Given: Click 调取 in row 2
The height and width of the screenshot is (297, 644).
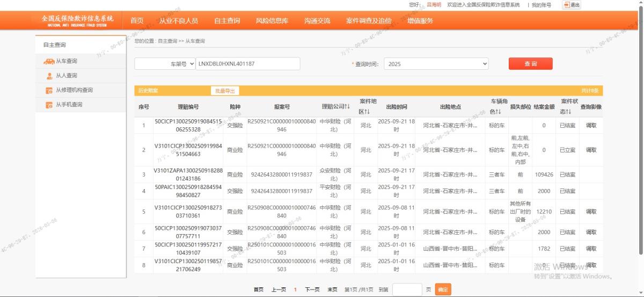Looking at the screenshot, I should click(x=591, y=150).
